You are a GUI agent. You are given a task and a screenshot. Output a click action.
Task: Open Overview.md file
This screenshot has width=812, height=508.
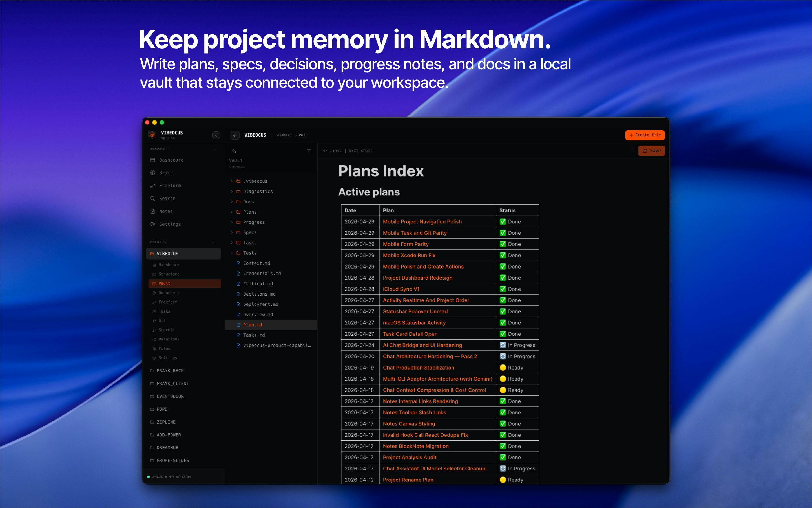271,315
